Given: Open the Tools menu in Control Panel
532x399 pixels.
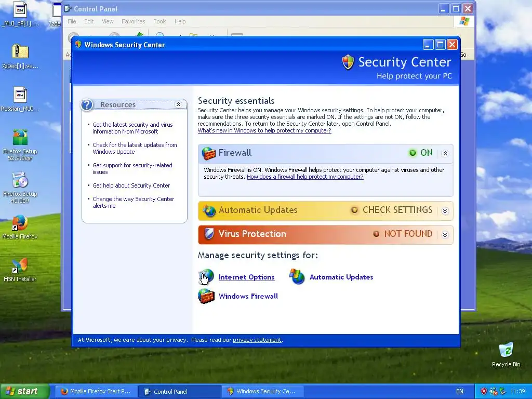Looking at the screenshot, I should (160, 21).
